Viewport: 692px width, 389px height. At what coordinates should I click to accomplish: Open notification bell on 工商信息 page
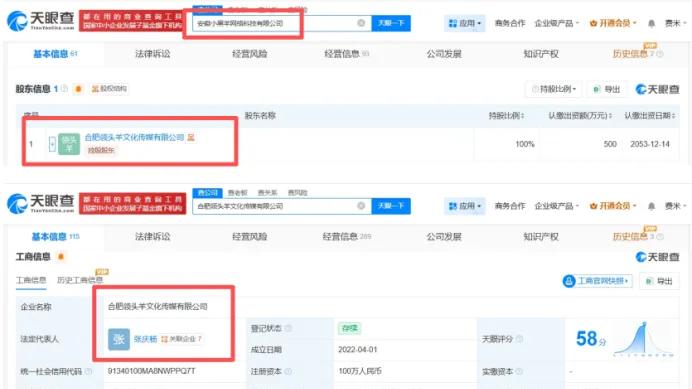click(x=651, y=206)
